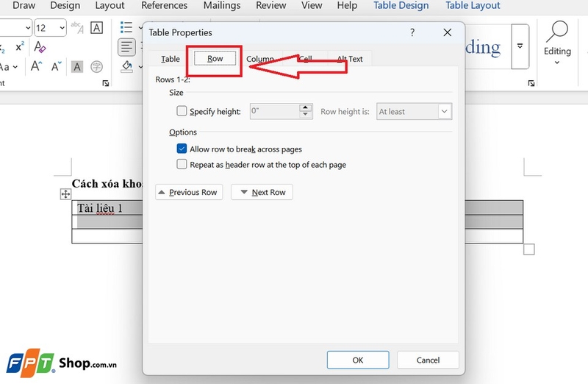This screenshot has width=588, height=384.
Task: Close the Table Properties dialog
Action: [x=448, y=32]
